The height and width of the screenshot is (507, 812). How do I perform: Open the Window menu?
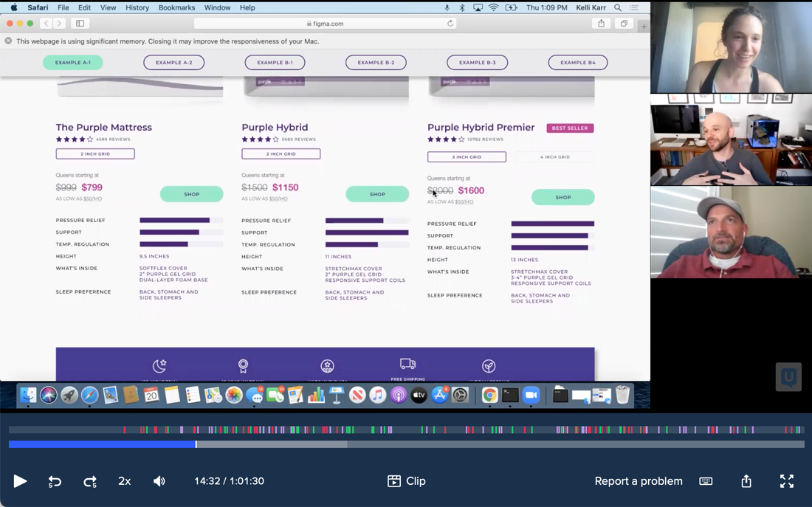point(217,8)
